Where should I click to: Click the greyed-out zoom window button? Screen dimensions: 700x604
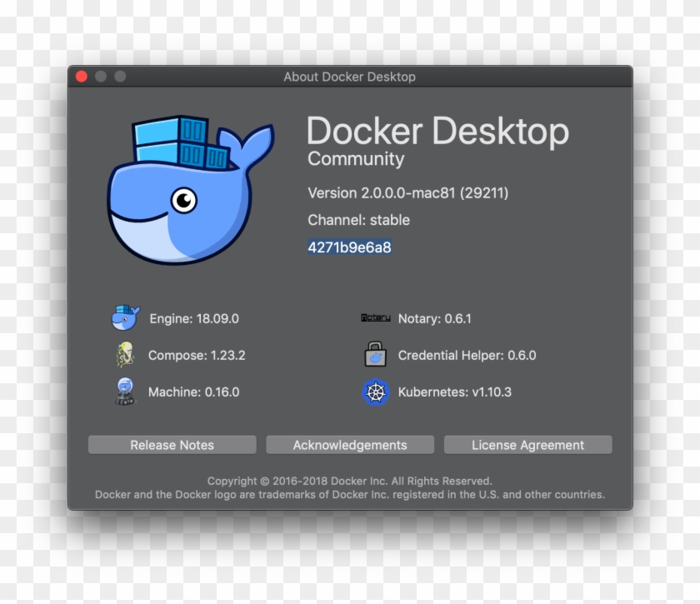pyautogui.click(x=120, y=77)
